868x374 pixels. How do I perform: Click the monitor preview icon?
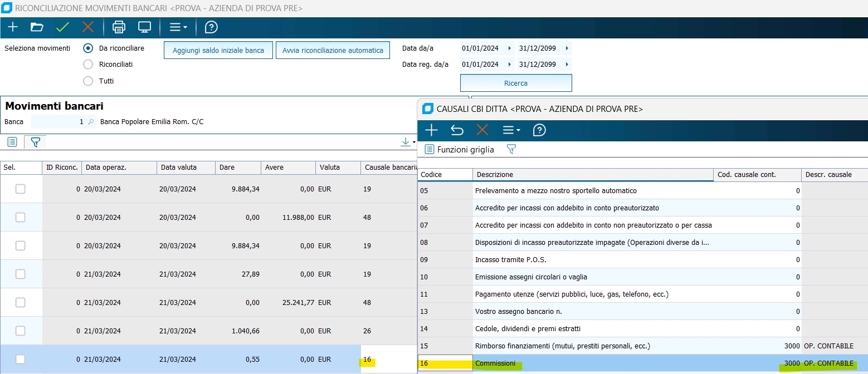144,27
